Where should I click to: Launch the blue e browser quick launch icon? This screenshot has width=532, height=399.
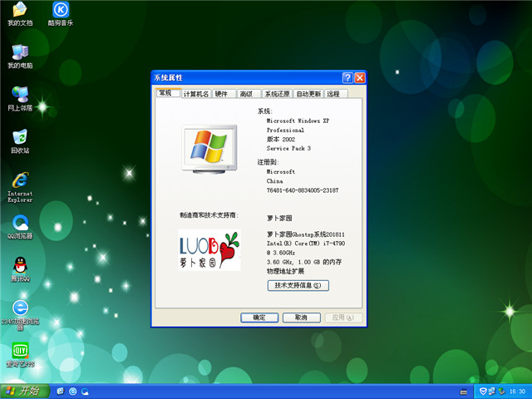72,392
